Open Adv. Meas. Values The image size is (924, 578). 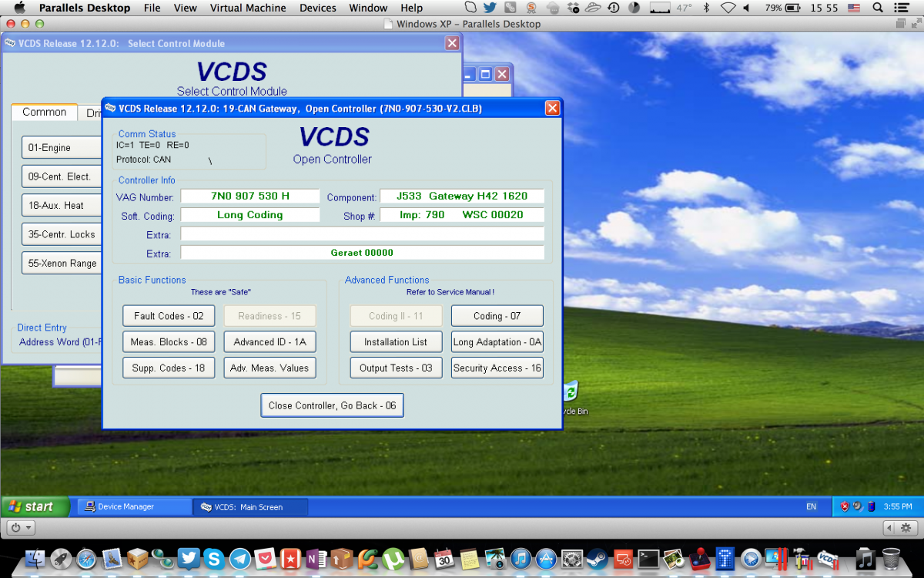point(269,368)
